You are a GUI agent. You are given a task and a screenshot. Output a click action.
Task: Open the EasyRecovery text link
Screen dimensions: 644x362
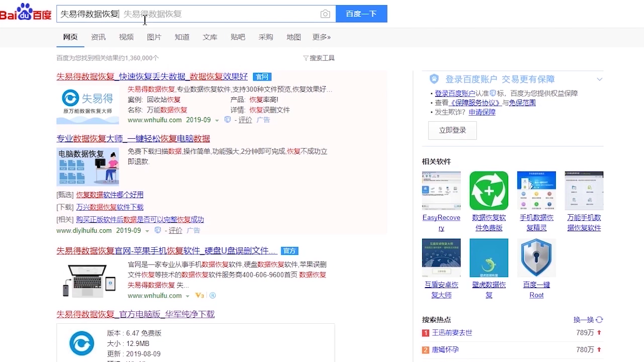point(441,223)
